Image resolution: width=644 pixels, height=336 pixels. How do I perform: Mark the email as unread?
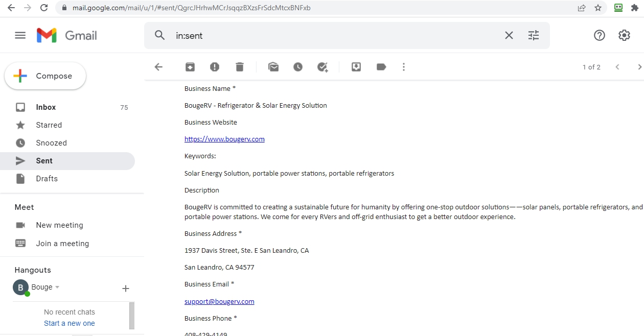[273, 67]
